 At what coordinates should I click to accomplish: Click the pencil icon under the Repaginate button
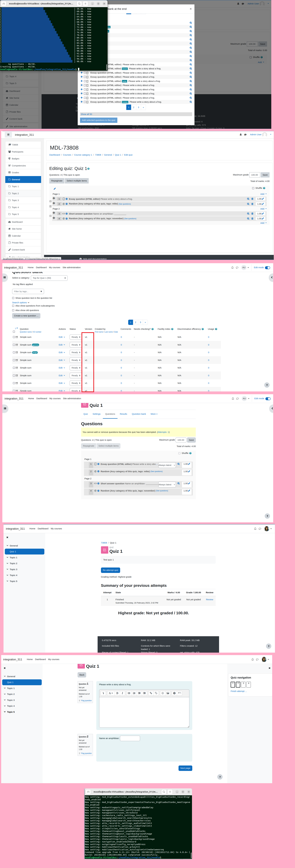55,189
